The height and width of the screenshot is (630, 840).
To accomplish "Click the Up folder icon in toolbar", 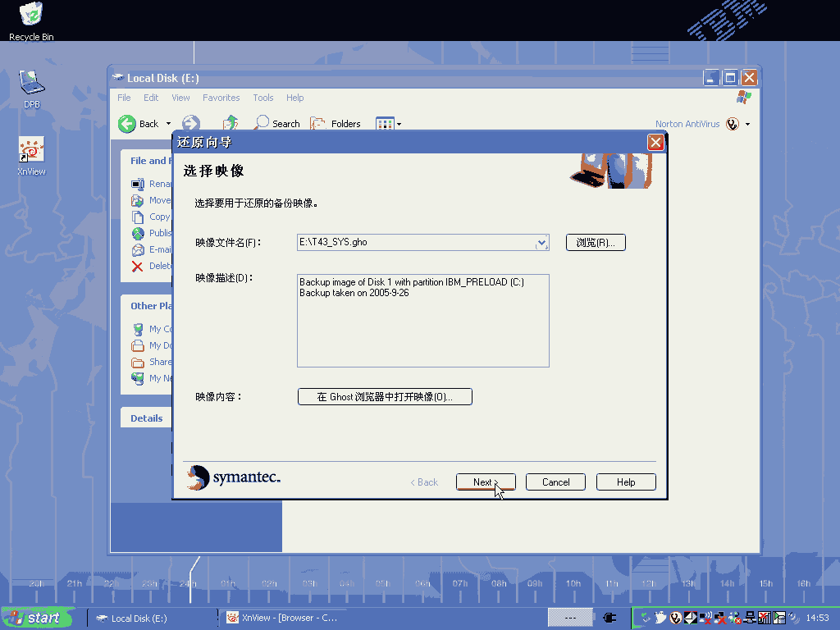I will [231, 123].
